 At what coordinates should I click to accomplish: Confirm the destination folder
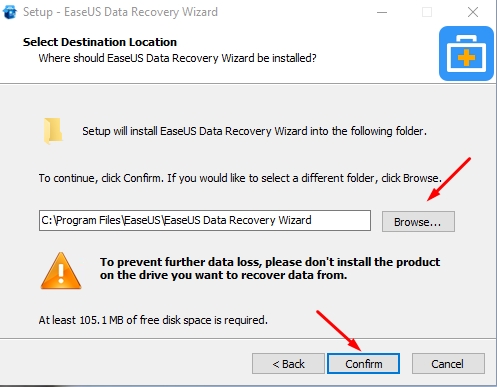(363, 364)
